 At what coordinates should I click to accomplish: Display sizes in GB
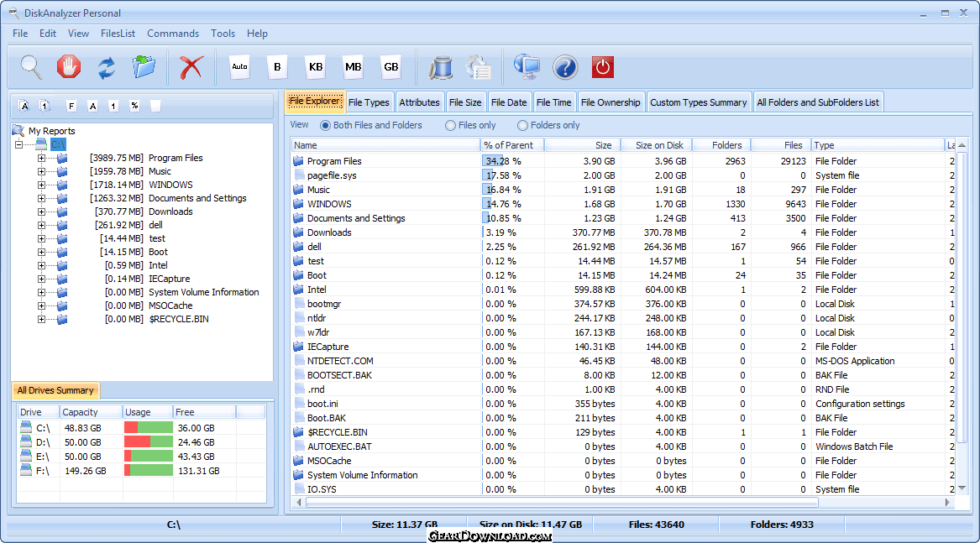tap(390, 67)
